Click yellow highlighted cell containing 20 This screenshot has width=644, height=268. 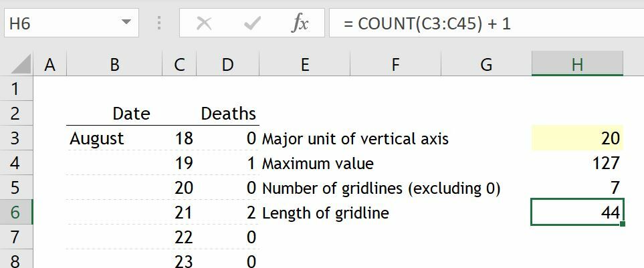click(577, 139)
